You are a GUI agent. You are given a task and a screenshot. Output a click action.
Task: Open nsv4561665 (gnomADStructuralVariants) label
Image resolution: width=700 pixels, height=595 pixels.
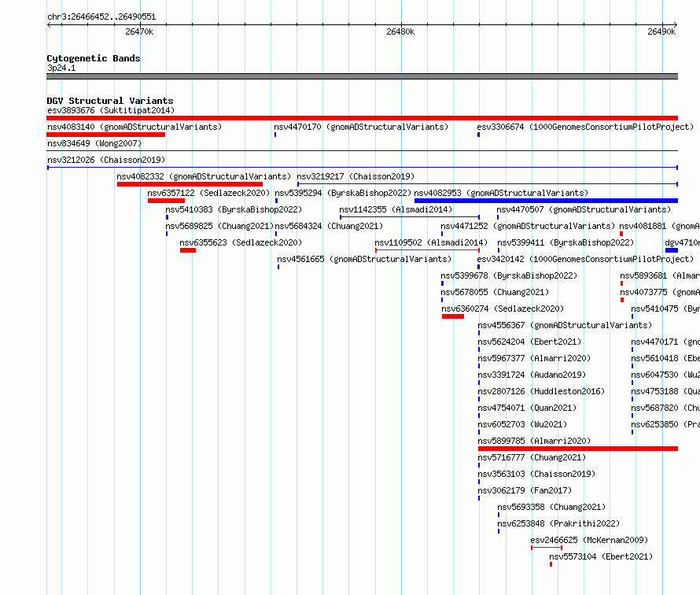pyautogui.click(x=364, y=259)
